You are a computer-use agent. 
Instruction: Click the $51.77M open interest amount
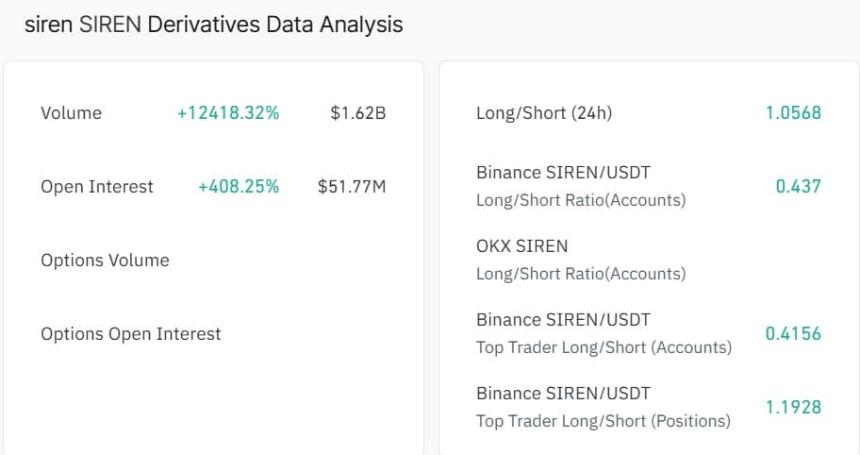pos(351,186)
